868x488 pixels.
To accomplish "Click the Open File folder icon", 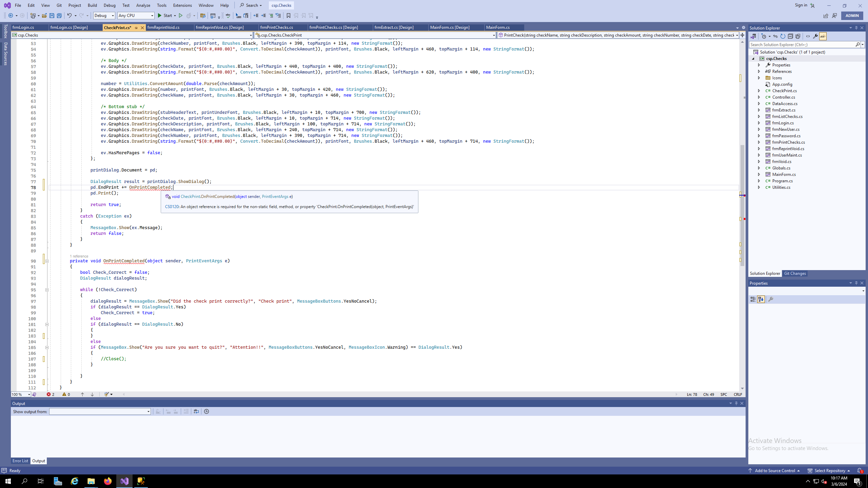I will tap(44, 16).
